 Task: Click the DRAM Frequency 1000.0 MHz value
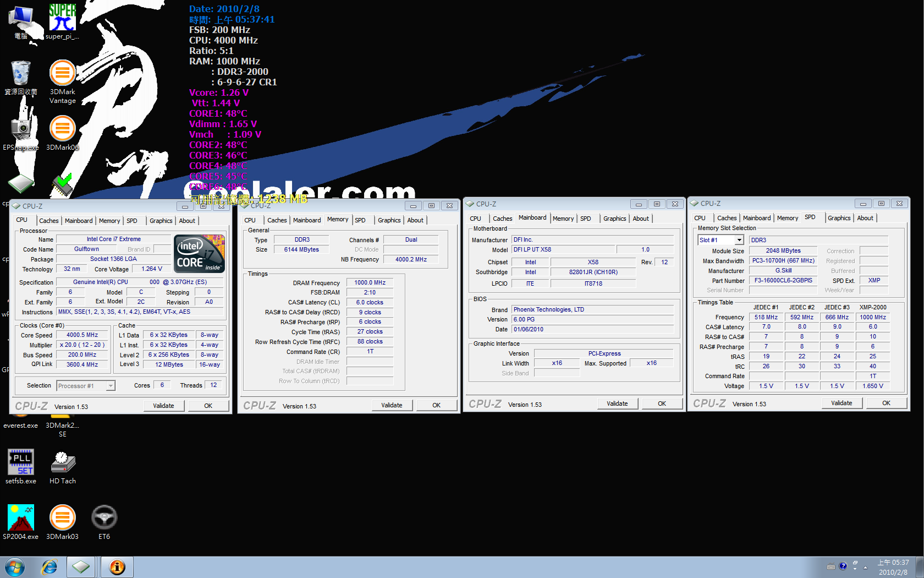click(370, 282)
